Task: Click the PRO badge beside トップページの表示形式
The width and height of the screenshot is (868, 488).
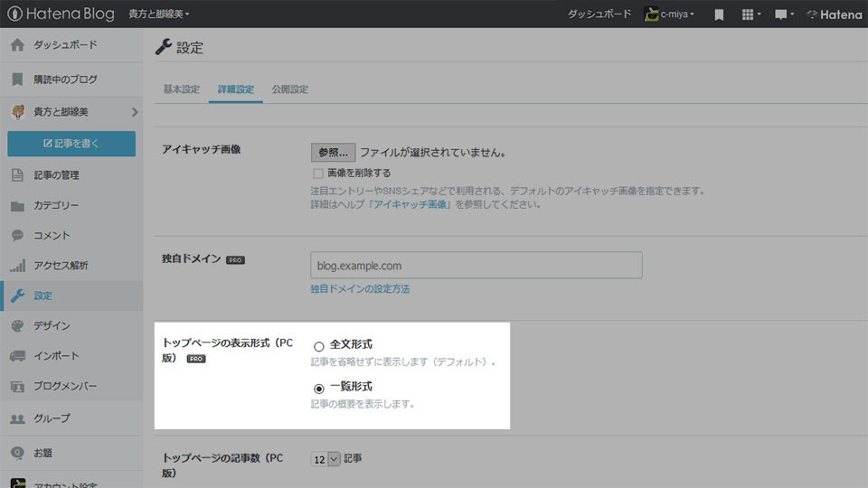Action: (196, 359)
